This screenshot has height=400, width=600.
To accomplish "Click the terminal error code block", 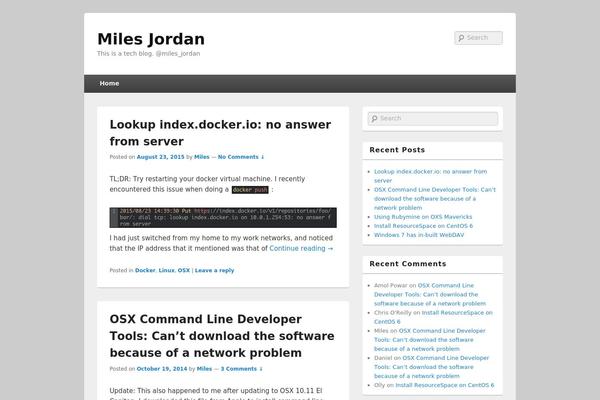I will (x=223, y=217).
